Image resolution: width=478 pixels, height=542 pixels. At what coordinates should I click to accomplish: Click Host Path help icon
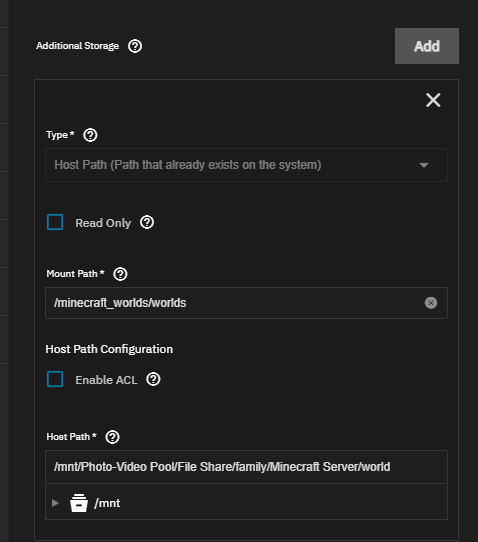tap(112, 437)
